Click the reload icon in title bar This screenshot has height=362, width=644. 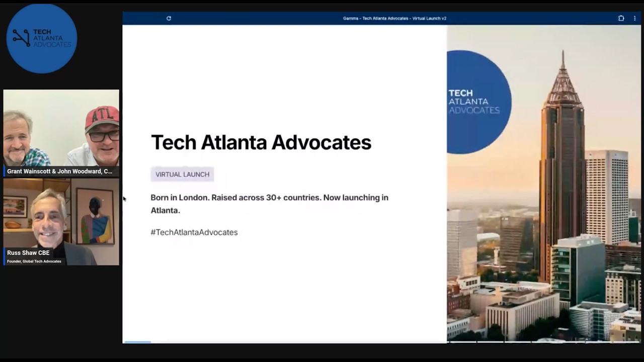point(169,18)
